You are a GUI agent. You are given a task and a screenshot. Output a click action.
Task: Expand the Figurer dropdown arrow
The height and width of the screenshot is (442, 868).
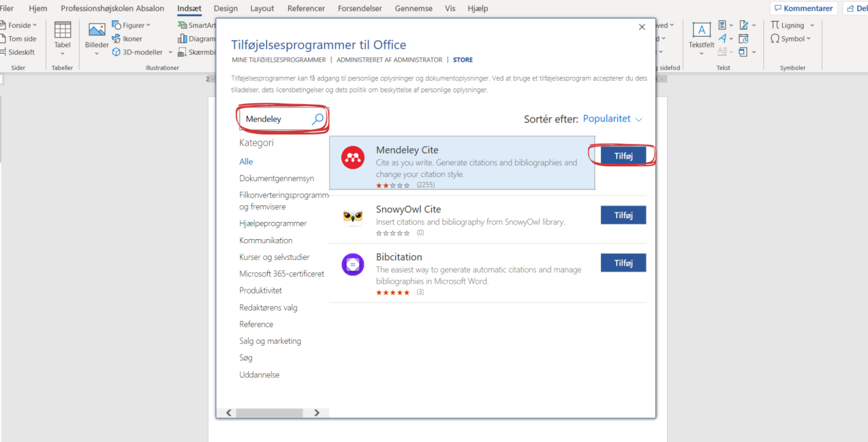click(149, 25)
